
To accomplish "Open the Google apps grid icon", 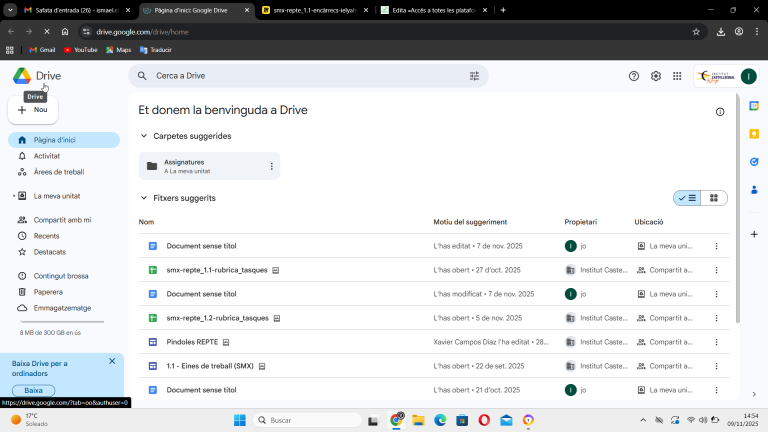I will [678, 76].
